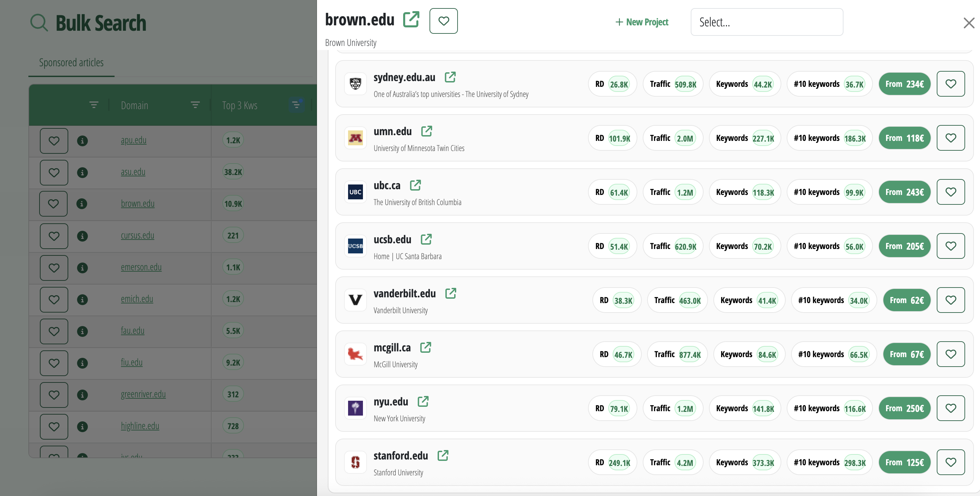This screenshot has height=496, width=980.
Task: Open sydney.edu.au external link icon
Action: tap(450, 77)
